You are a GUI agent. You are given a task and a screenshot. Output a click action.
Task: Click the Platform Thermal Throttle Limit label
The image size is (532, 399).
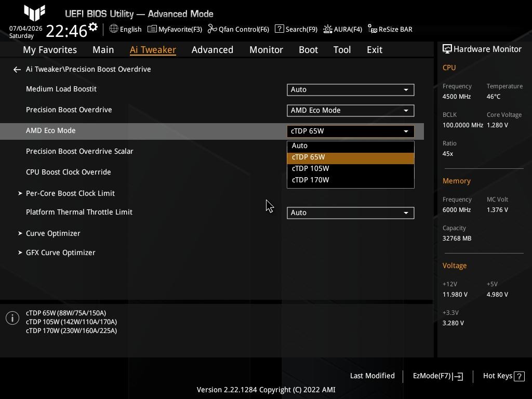coord(79,212)
